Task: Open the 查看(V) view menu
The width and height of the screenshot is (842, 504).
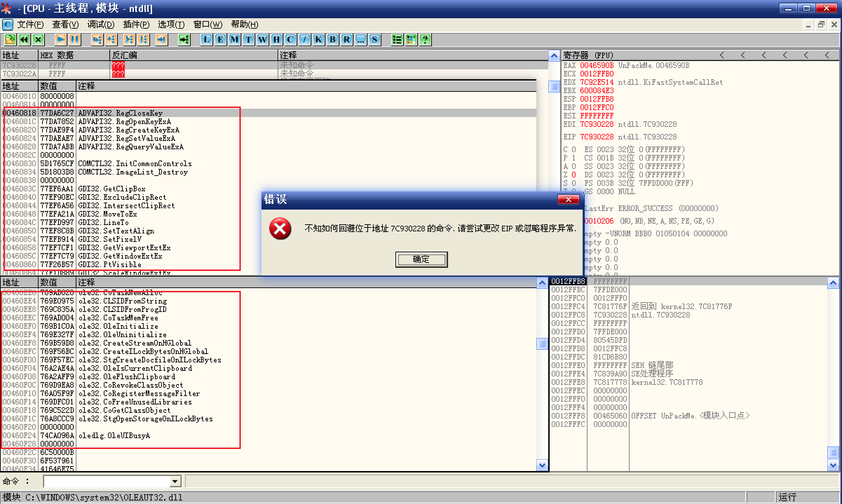Action: (x=65, y=25)
